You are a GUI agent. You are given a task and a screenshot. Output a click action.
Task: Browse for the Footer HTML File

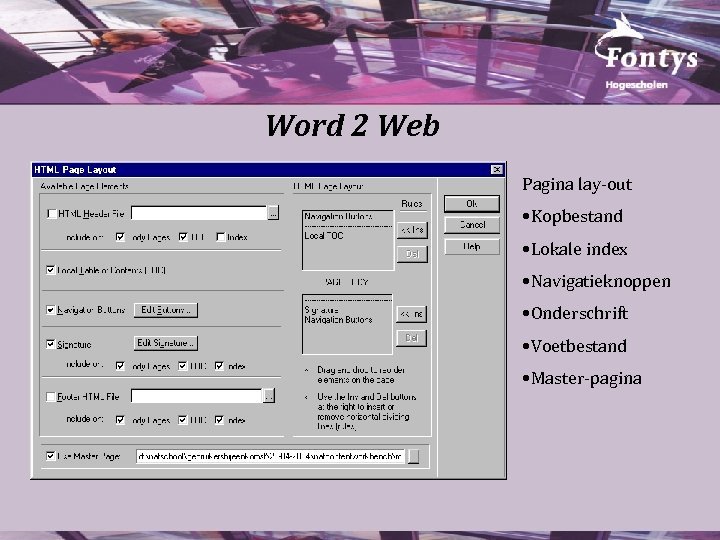click(269, 396)
